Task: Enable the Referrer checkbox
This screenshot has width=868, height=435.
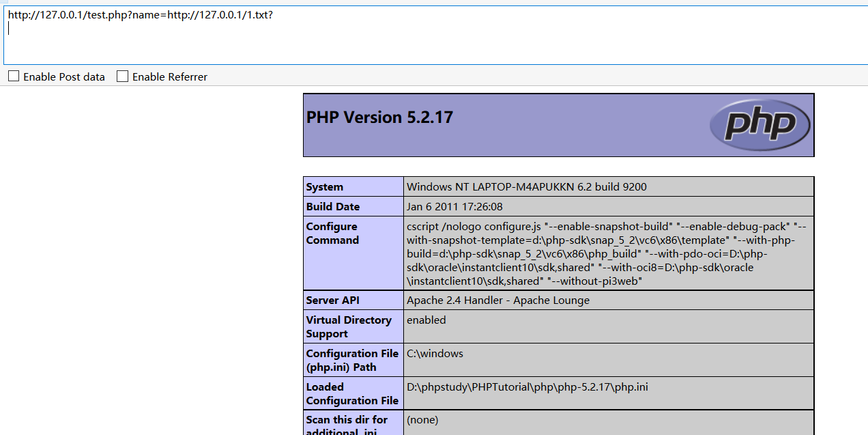Action: [x=123, y=76]
